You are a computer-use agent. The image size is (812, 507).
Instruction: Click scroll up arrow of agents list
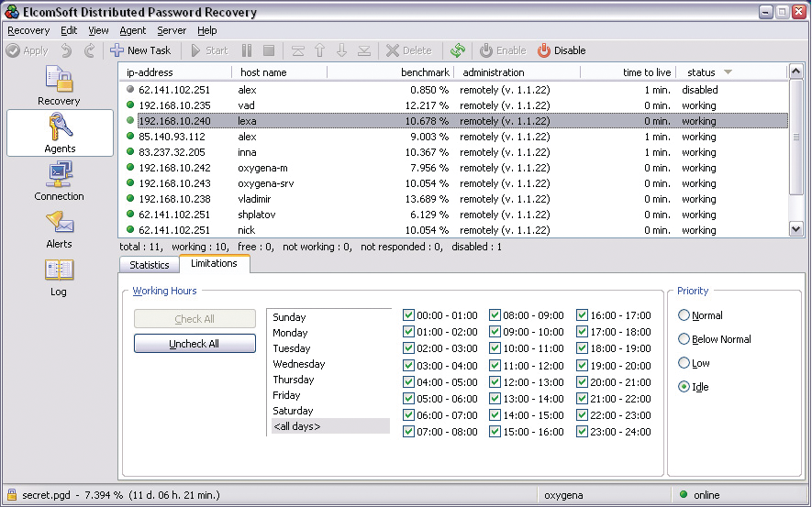click(795, 71)
